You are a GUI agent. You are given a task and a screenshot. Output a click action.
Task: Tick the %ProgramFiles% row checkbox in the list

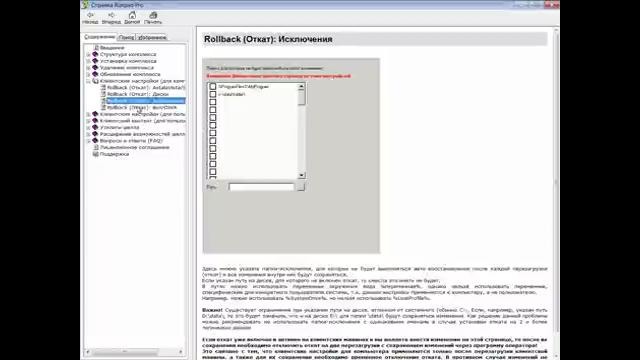tap(213, 87)
